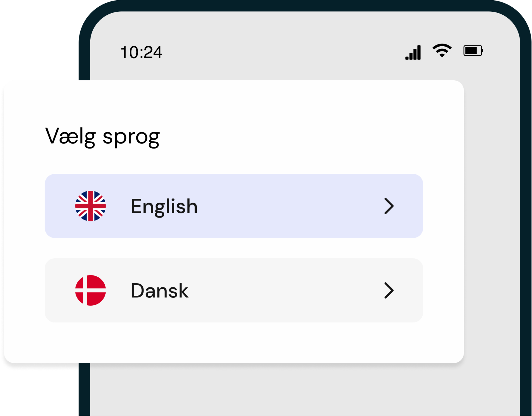Viewport: 532px width, 416px height.
Task: Select the English language label
Action: click(x=164, y=206)
